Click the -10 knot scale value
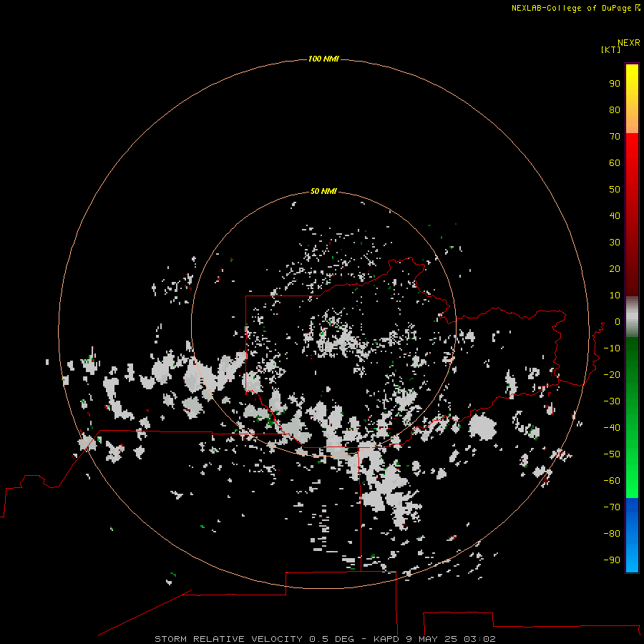 pos(612,348)
